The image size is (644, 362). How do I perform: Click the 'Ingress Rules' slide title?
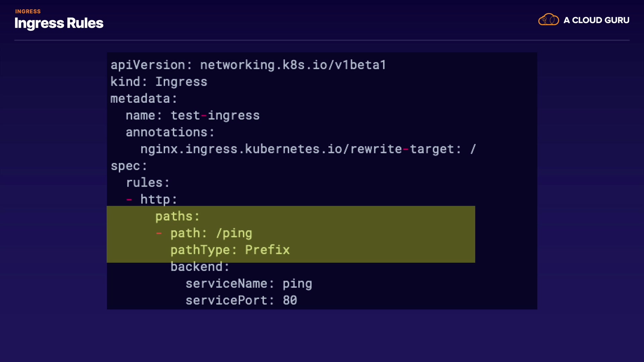pyautogui.click(x=59, y=23)
